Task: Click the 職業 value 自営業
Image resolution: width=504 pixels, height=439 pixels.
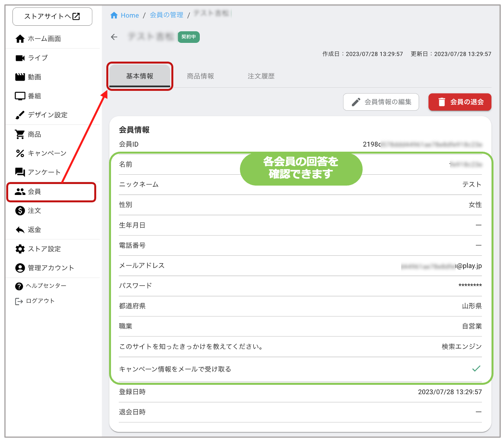Action: click(x=472, y=326)
